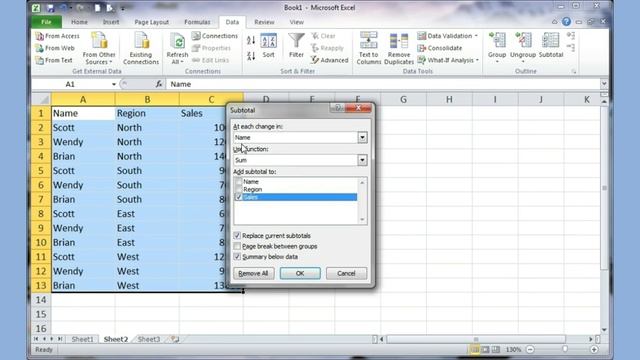The height and width of the screenshot is (360, 640).
Task: Toggle Summary below data checkbox
Action: (237, 257)
